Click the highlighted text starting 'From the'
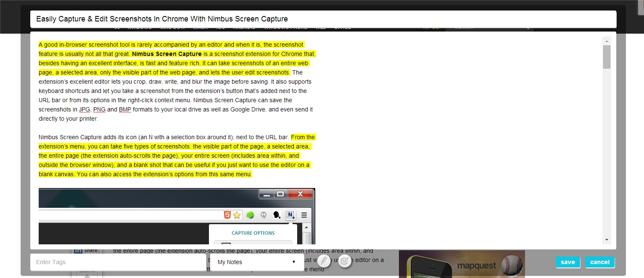This screenshot has height=278, width=644. click(303, 137)
